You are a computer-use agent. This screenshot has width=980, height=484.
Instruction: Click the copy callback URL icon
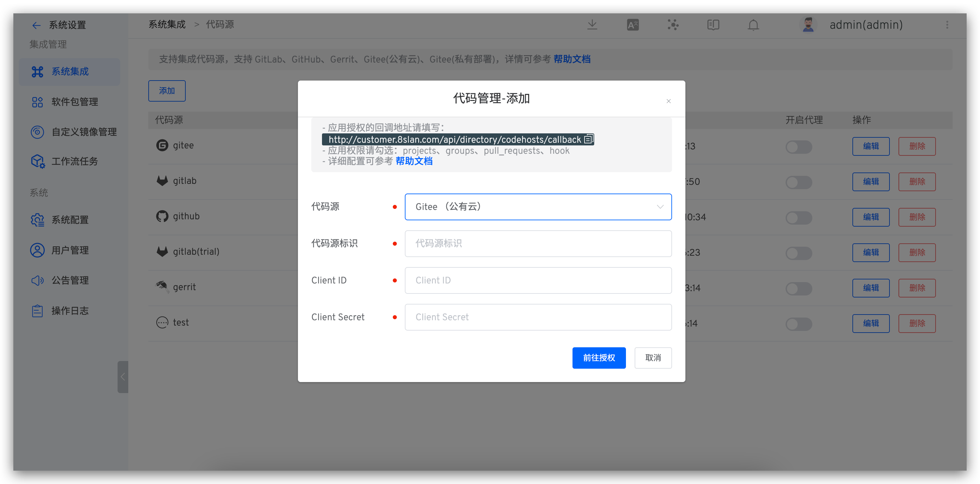(589, 139)
